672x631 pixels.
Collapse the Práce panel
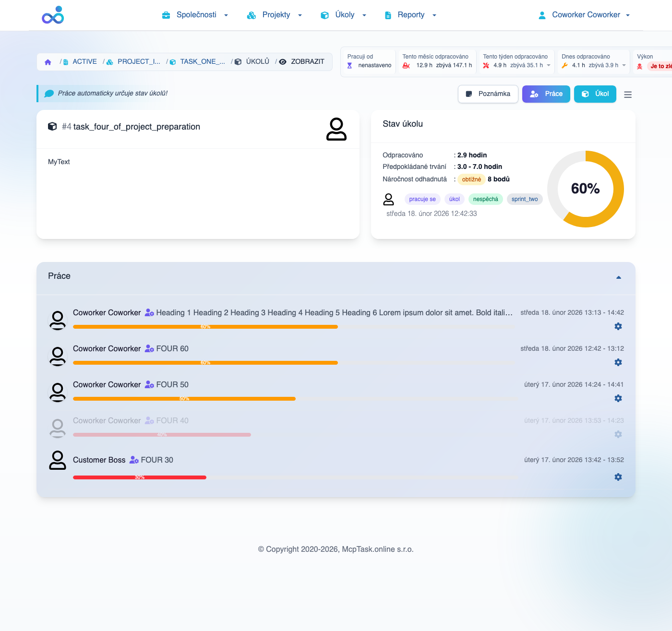point(618,277)
